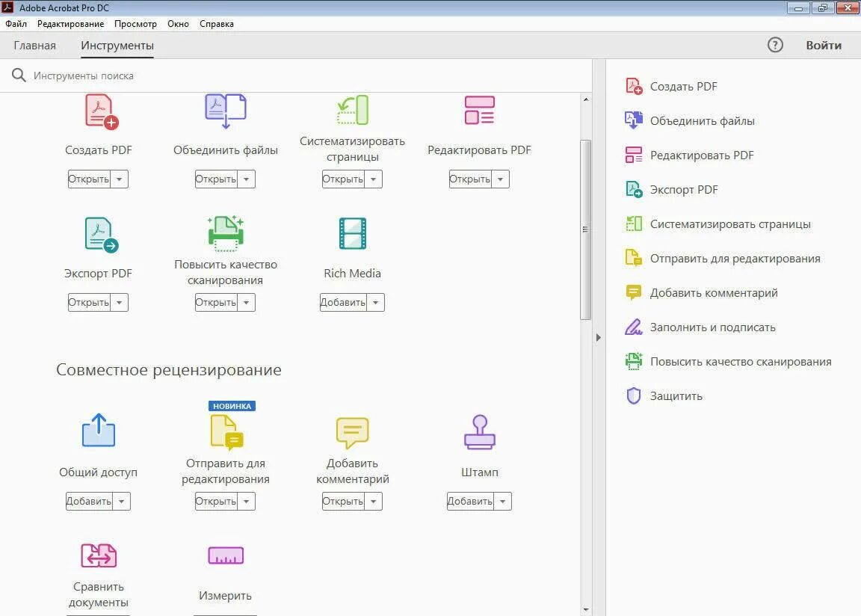The height and width of the screenshot is (616, 861).
Task: Click the Объединить файлы tool icon in grid
Action: (226, 111)
